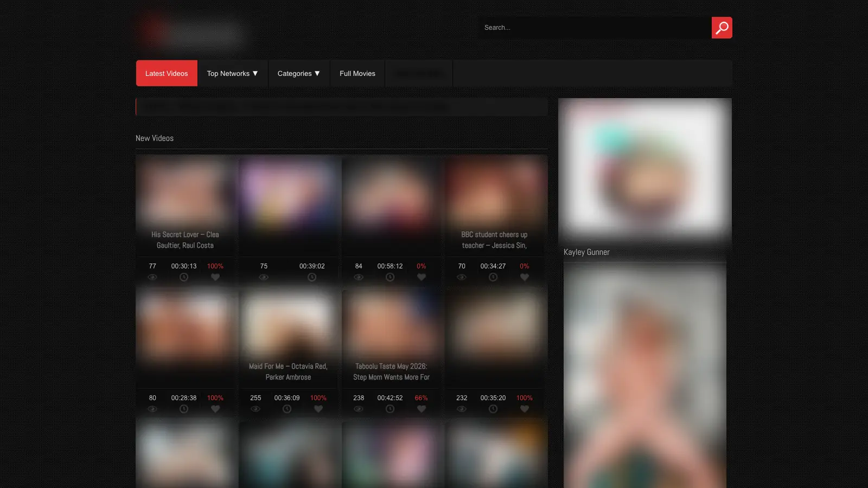Open the Categories dropdown menu
The image size is (868, 488).
[x=299, y=73]
